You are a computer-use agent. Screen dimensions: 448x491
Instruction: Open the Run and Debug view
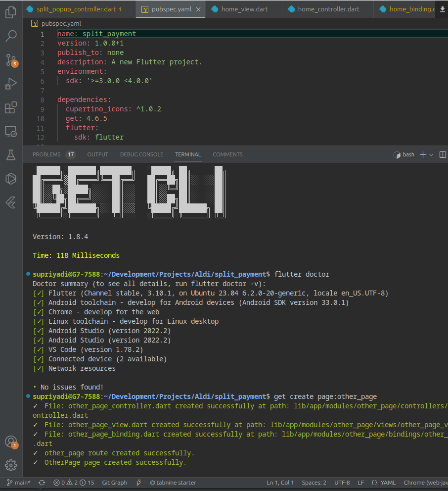[10, 84]
